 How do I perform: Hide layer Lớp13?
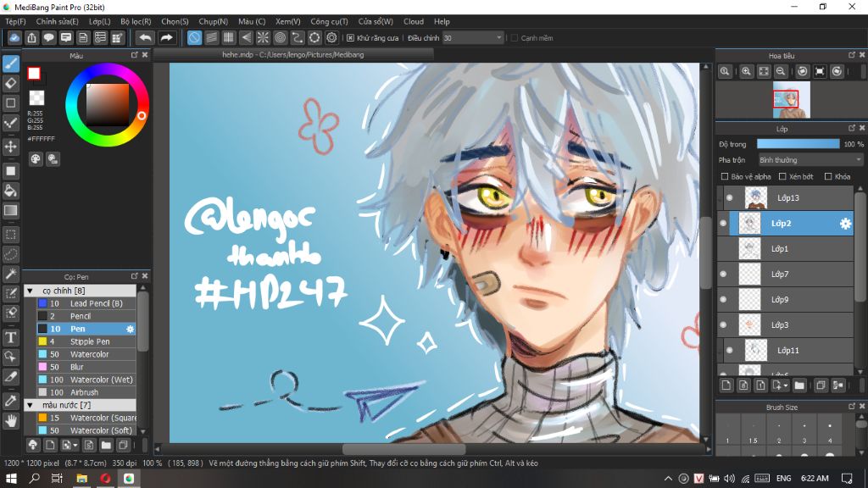(730, 198)
